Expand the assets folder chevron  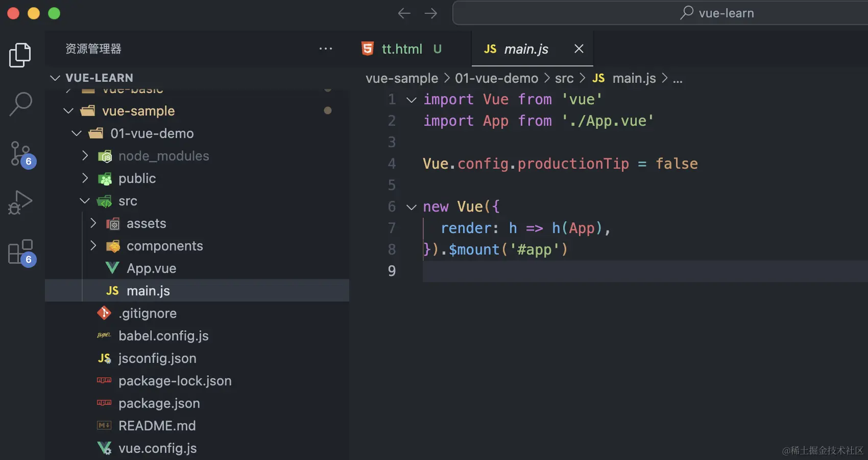[93, 223]
